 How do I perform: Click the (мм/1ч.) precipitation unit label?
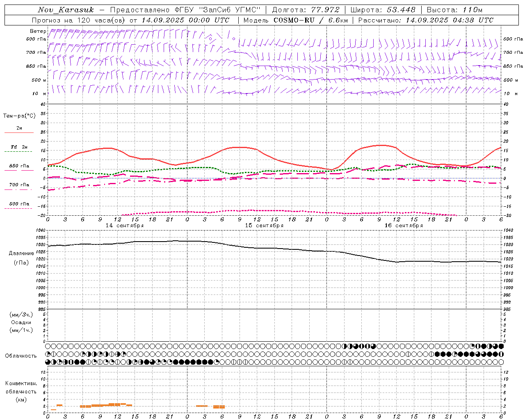(21, 330)
